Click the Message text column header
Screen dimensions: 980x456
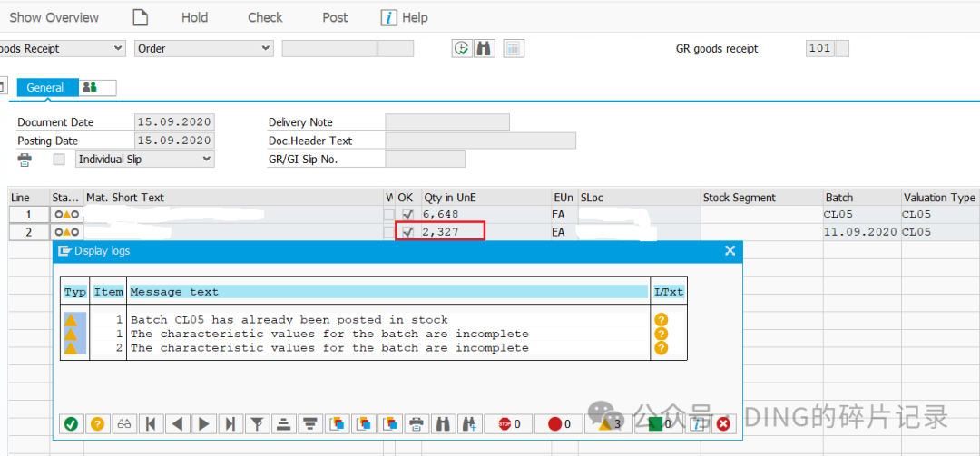387,292
